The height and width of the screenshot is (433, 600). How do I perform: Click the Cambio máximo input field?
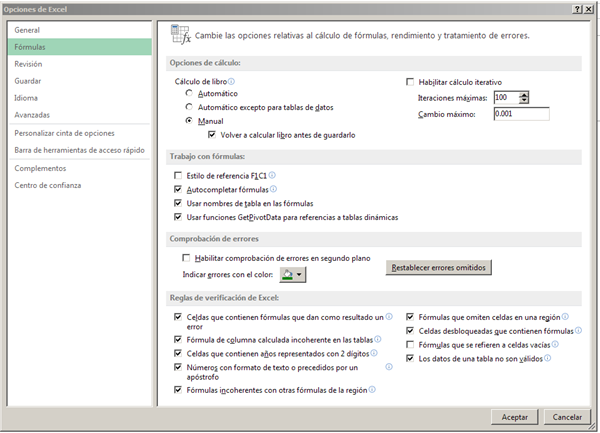click(522, 114)
